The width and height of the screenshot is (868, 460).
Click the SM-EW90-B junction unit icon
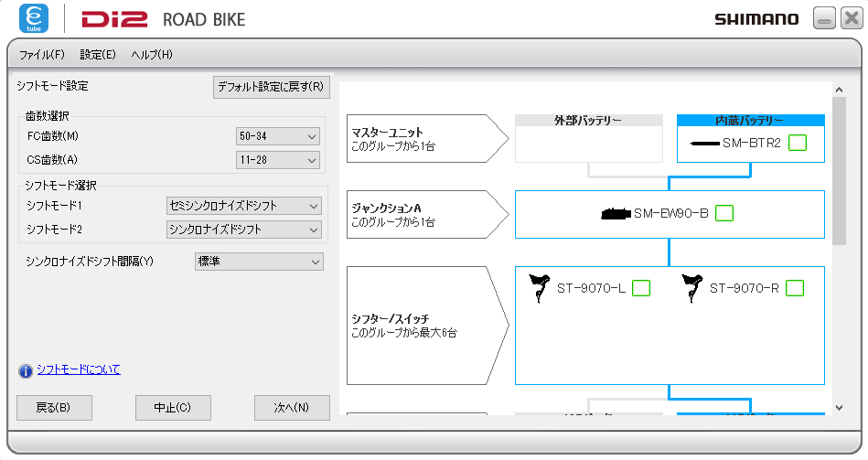coord(616,214)
